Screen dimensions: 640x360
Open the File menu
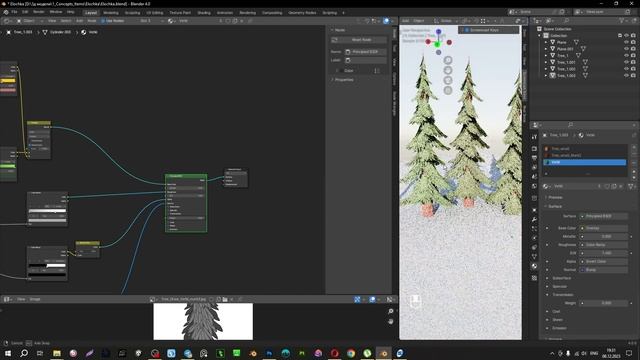point(14,12)
